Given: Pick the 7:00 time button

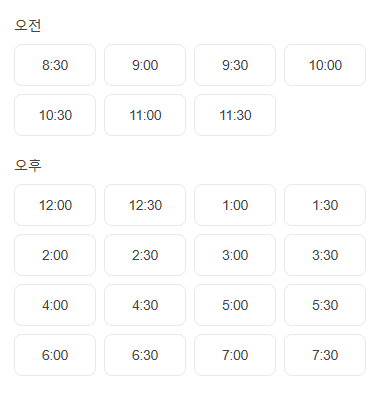Looking at the screenshot, I should point(235,355).
